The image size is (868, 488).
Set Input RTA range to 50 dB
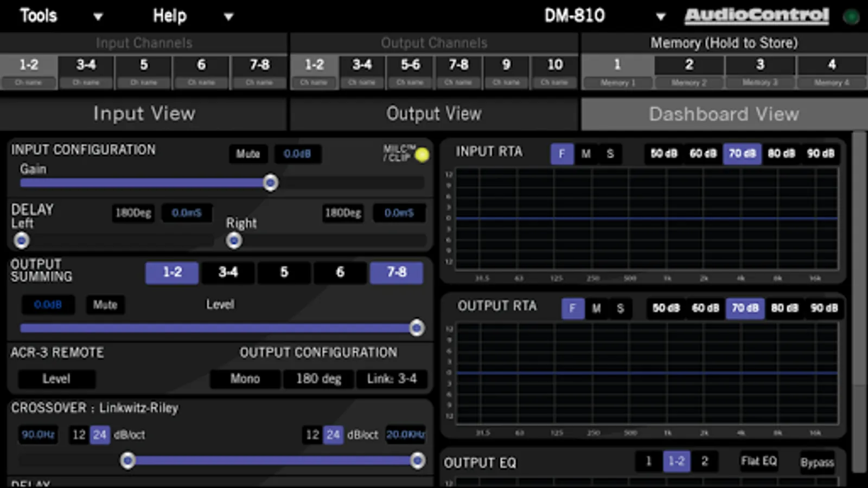point(664,153)
